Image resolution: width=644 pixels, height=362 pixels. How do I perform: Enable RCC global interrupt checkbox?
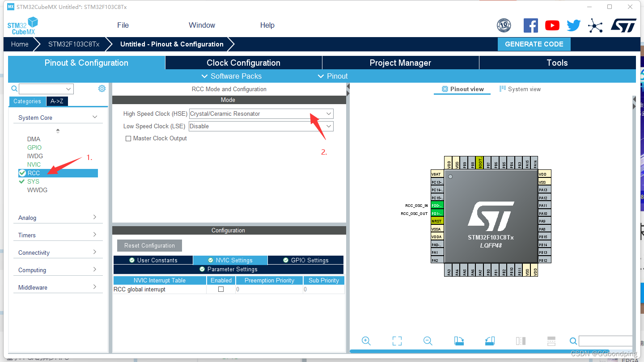(221, 289)
